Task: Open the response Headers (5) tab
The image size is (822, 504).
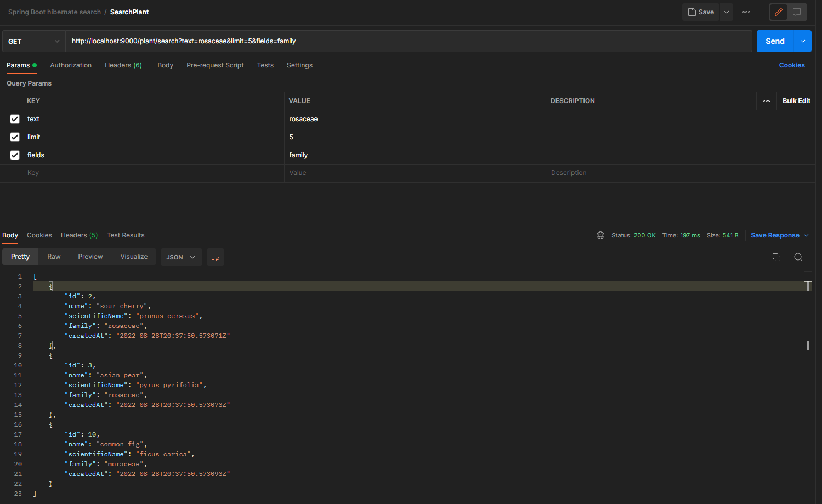Action: click(79, 235)
